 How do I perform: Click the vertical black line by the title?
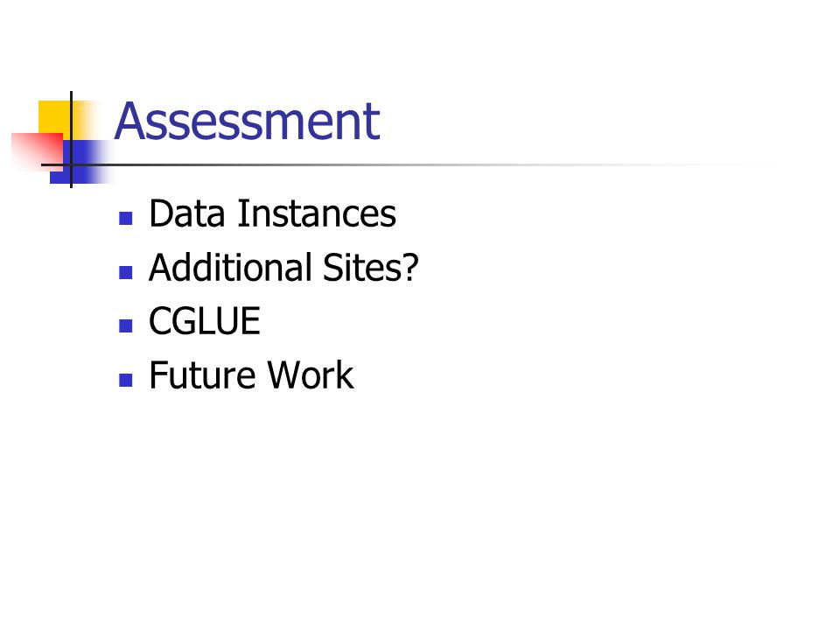71,140
